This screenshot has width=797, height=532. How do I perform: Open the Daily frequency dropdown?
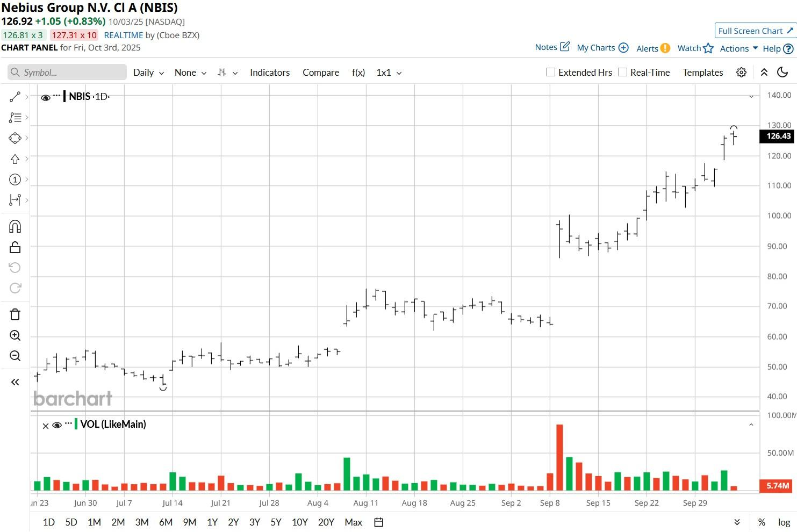coord(148,73)
